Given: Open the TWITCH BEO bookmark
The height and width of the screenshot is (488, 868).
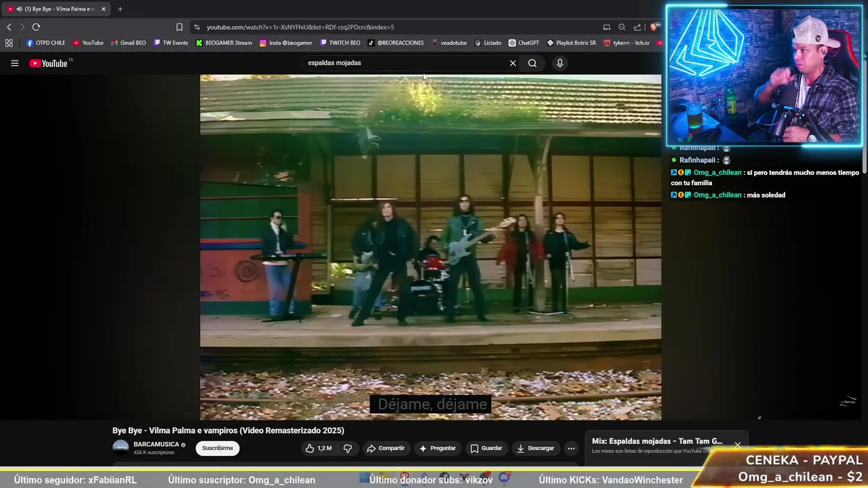Looking at the screenshot, I should (x=340, y=43).
